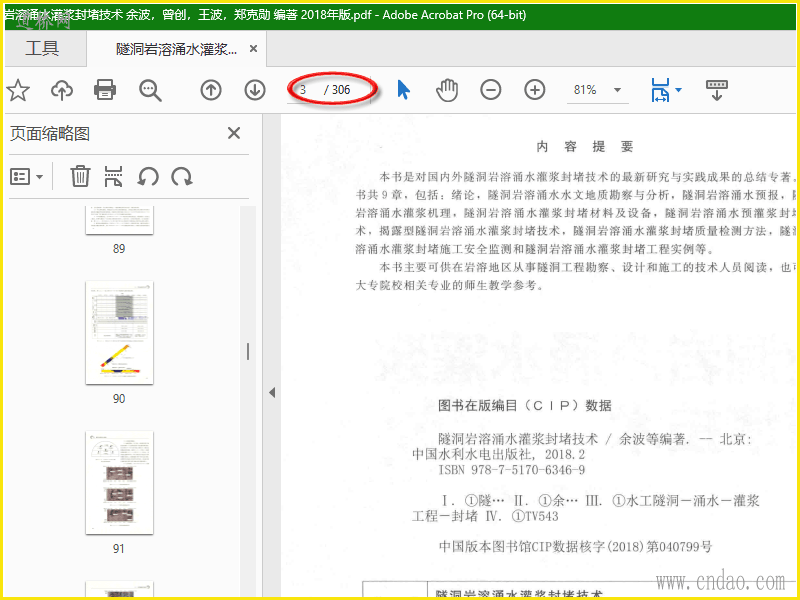
Task: Go to next page with the down arrow
Action: pos(255,90)
